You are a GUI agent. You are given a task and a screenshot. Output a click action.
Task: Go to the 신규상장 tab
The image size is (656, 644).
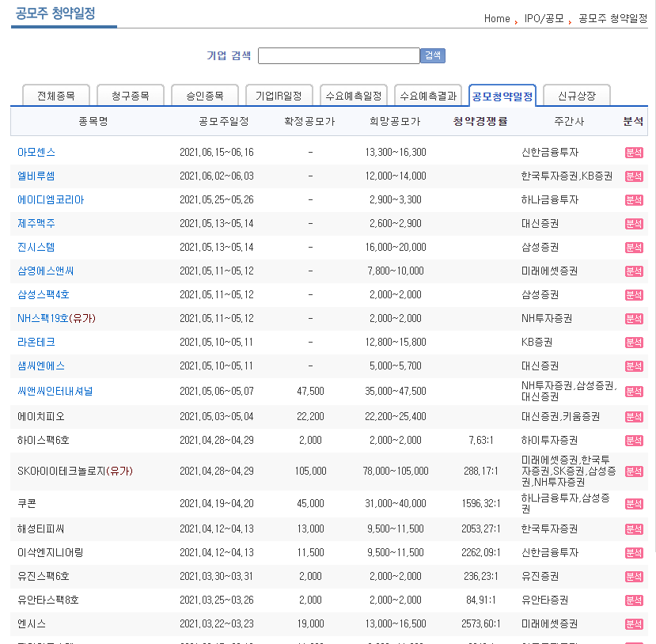[577, 96]
